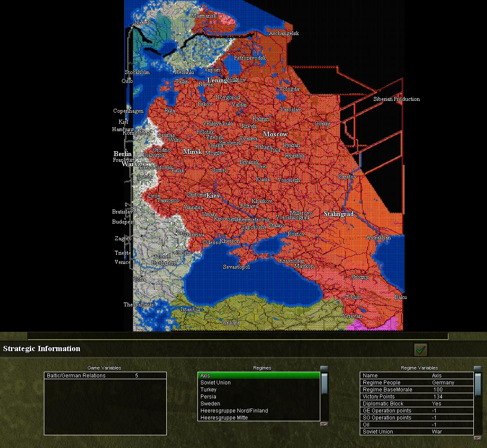487x448 pixels.
Task: Click Petrozavodsk on the strategic map
Action: tap(250, 58)
